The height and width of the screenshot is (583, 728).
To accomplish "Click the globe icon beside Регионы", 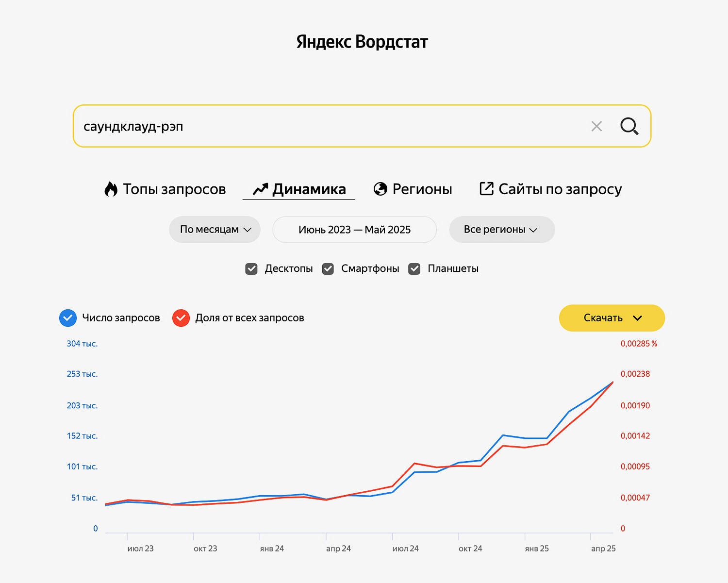I will click(x=381, y=189).
